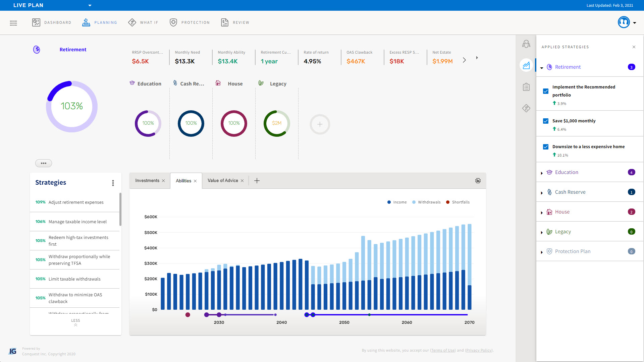Go to the Planning section
This screenshot has height=362, width=644.
[x=100, y=22]
